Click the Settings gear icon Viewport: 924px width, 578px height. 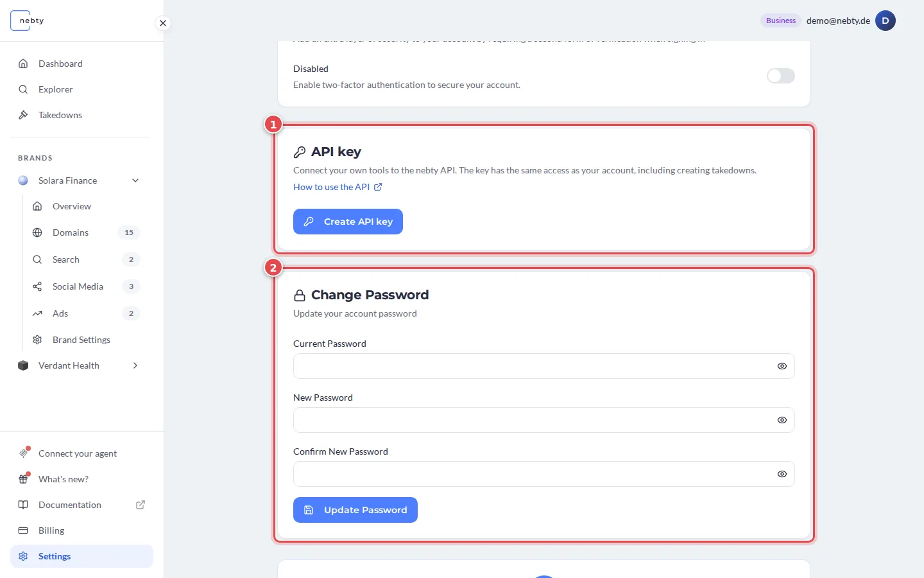(x=23, y=556)
